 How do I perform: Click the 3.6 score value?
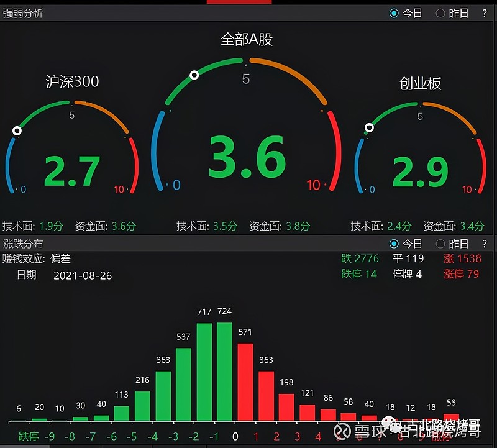click(247, 157)
